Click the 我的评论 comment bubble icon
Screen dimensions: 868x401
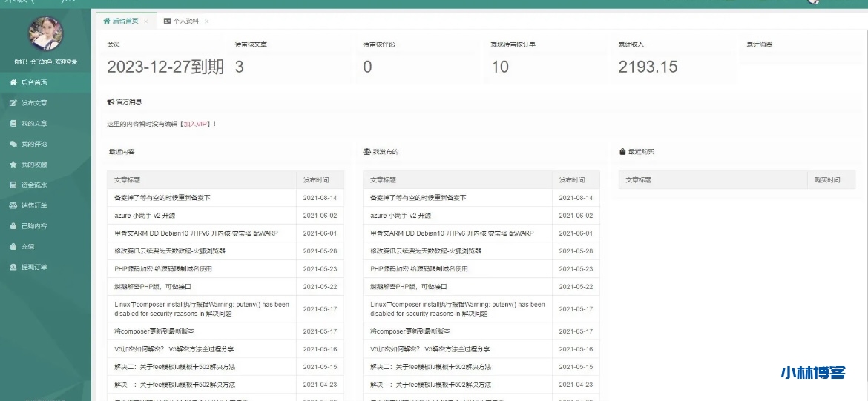(13, 144)
